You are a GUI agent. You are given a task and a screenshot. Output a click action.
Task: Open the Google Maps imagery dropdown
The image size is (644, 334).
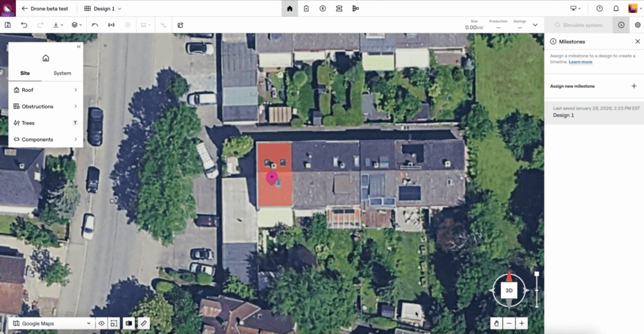click(x=52, y=323)
